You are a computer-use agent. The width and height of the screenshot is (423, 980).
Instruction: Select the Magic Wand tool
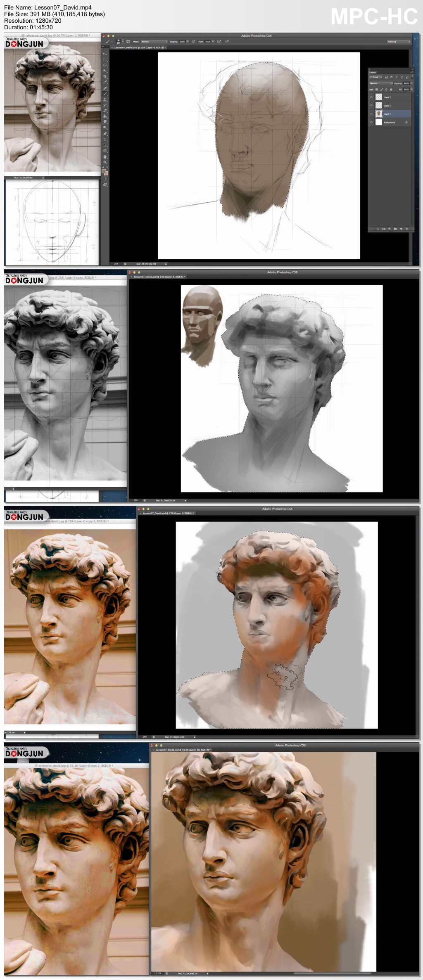(x=105, y=71)
